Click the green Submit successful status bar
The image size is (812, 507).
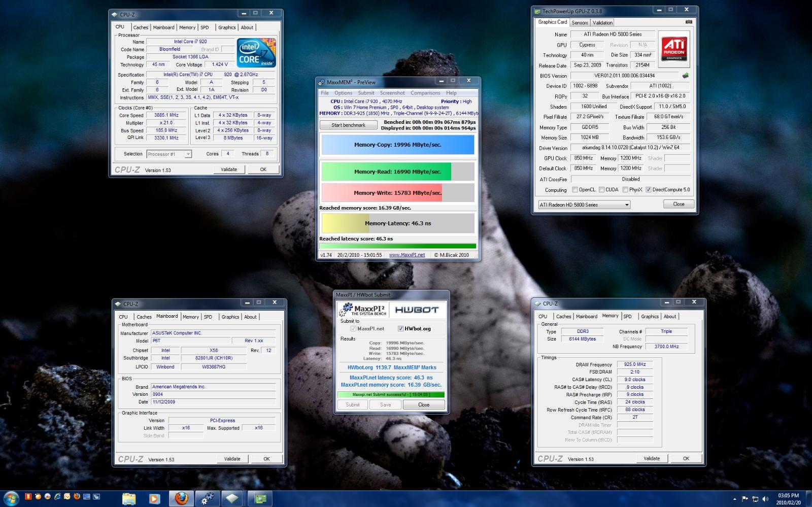[x=391, y=394]
